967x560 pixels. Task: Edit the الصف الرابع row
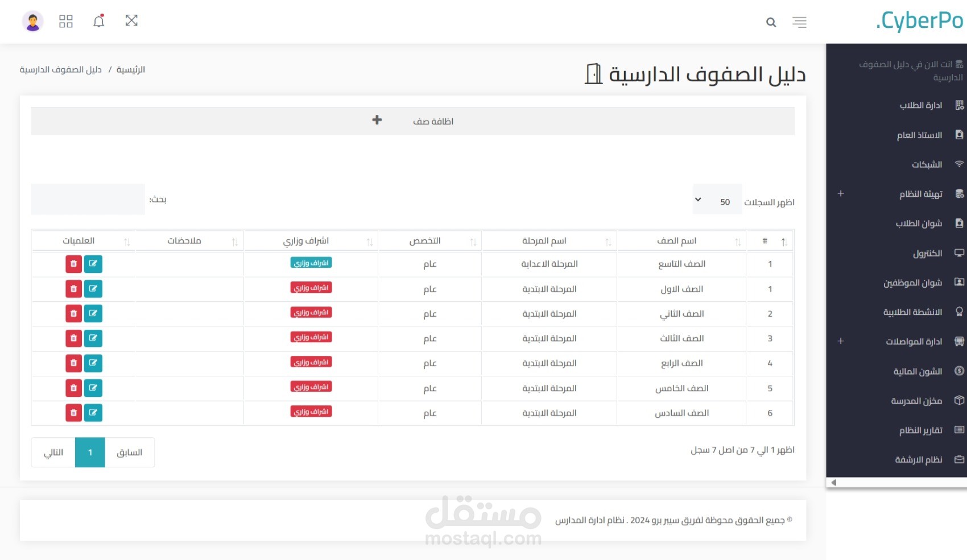(x=93, y=363)
